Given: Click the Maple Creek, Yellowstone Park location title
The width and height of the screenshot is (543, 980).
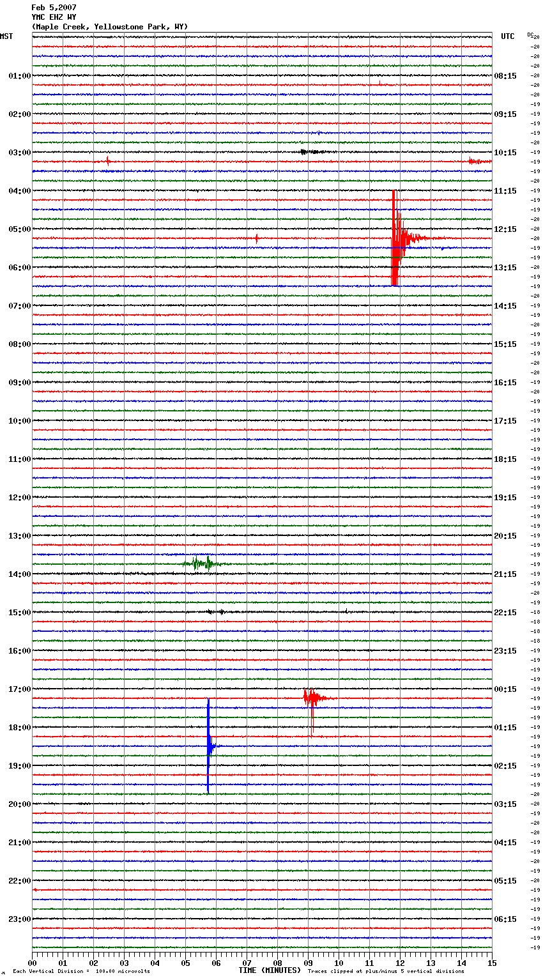Looking at the screenshot, I should pos(110,27).
